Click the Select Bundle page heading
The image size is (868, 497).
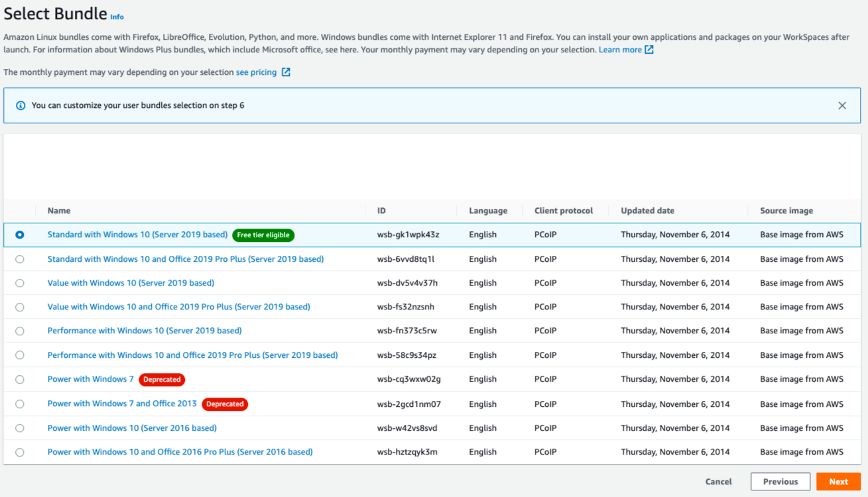tap(56, 13)
